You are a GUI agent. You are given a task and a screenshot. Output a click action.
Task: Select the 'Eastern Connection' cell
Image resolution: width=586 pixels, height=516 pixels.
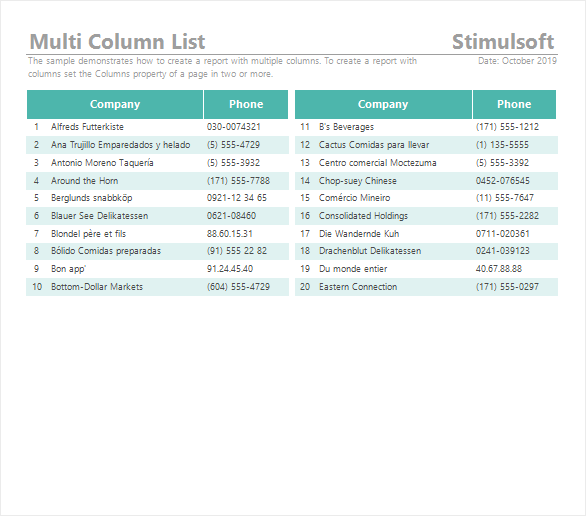coord(358,287)
